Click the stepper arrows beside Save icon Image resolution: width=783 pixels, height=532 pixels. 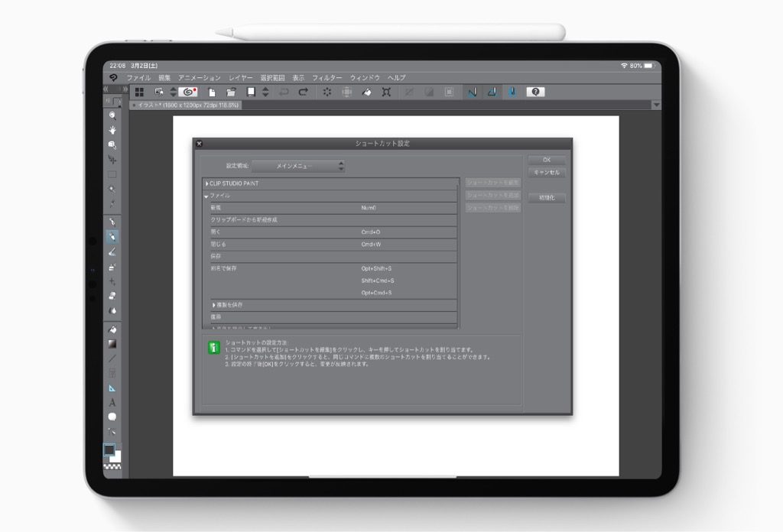(x=265, y=92)
